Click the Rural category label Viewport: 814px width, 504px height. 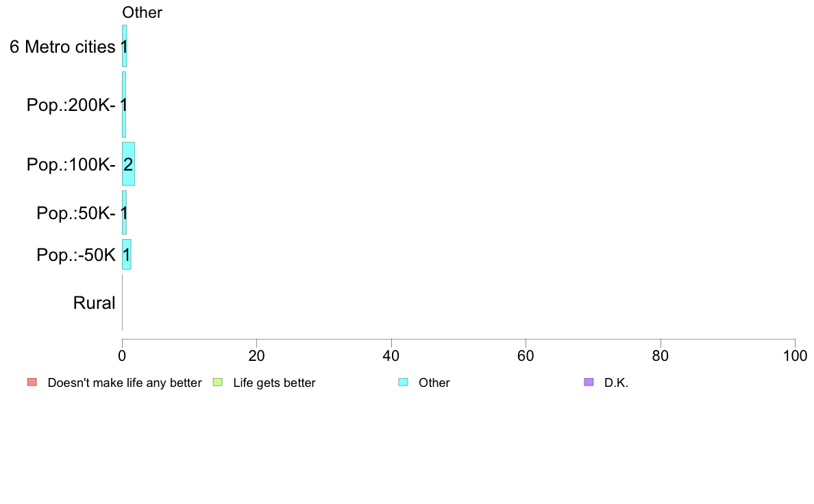(x=94, y=303)
